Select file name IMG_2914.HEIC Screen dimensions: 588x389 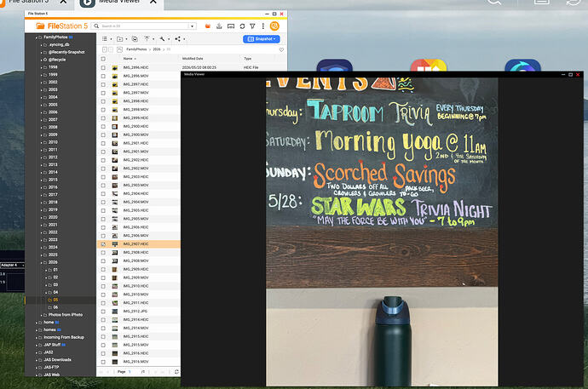click(x=135, y=320)
